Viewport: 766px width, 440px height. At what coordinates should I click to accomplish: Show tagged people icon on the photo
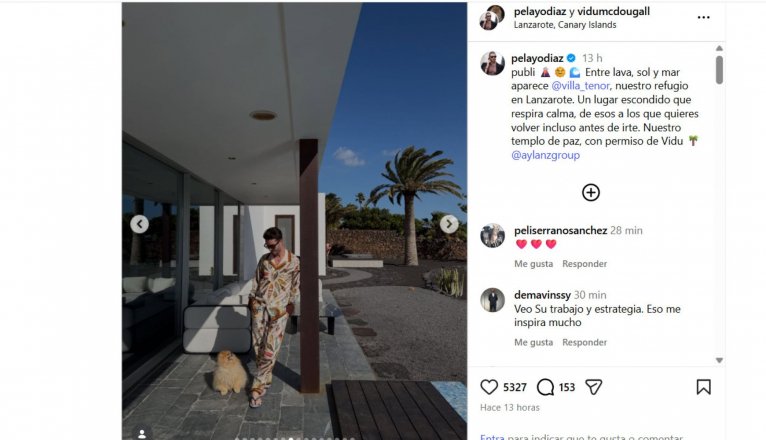[142, 434]
